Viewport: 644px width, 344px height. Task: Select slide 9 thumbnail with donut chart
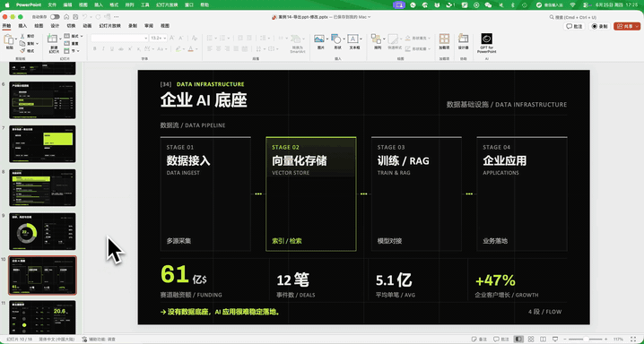pyautogui.click(x=42, y=231)
